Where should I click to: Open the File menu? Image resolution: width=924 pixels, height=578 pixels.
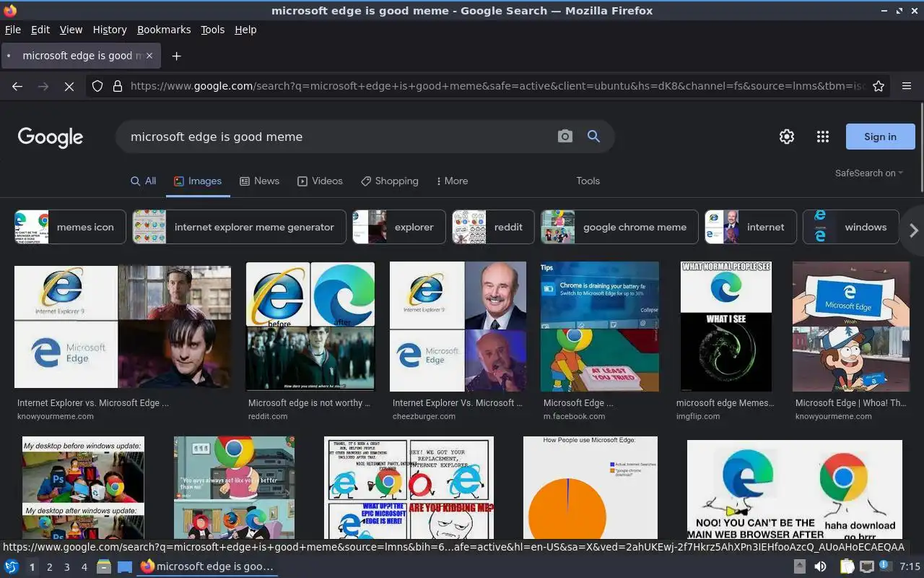(13, 30)
